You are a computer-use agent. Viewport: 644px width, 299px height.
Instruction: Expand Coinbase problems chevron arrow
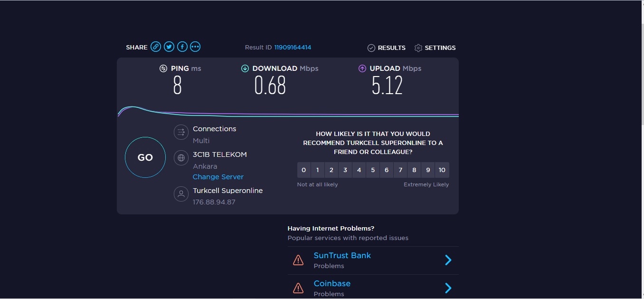pos(448,288)
